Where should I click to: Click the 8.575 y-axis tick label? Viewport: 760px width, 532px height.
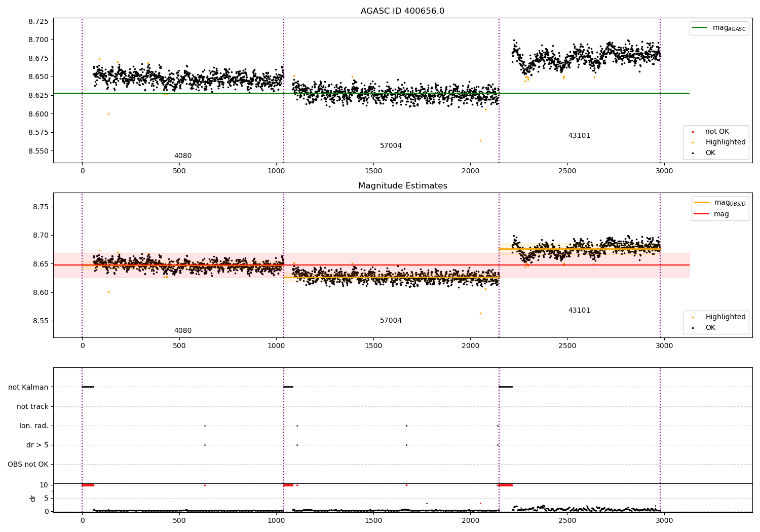click(39, 133)
